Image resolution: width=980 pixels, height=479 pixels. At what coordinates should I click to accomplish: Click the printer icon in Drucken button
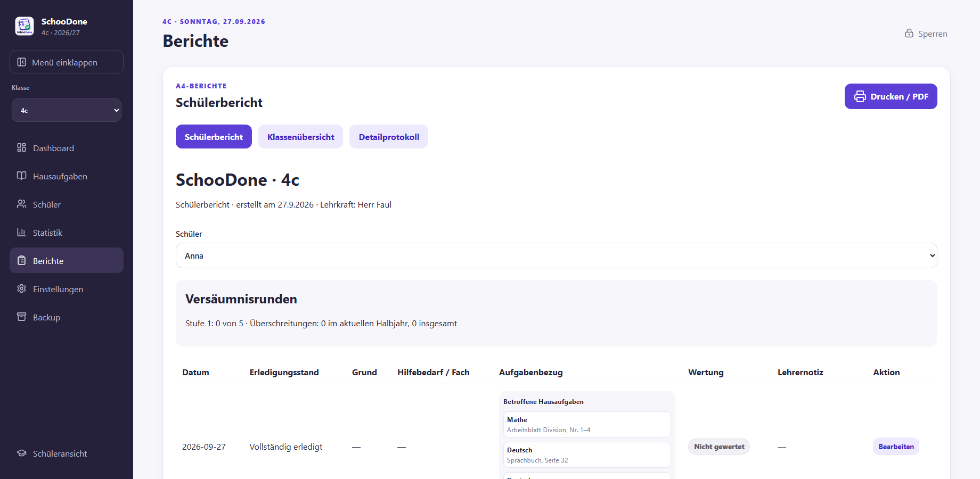[860, 96]
